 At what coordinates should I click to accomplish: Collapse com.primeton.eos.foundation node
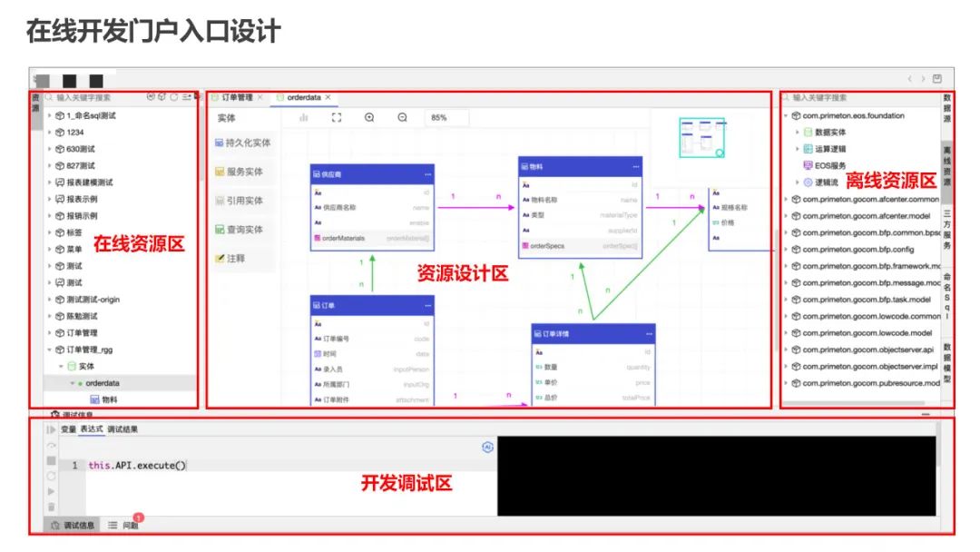(786, 115)
